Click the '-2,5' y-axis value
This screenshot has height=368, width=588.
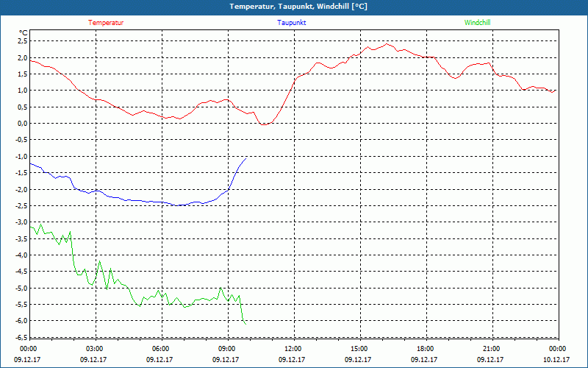coord(21,206)
